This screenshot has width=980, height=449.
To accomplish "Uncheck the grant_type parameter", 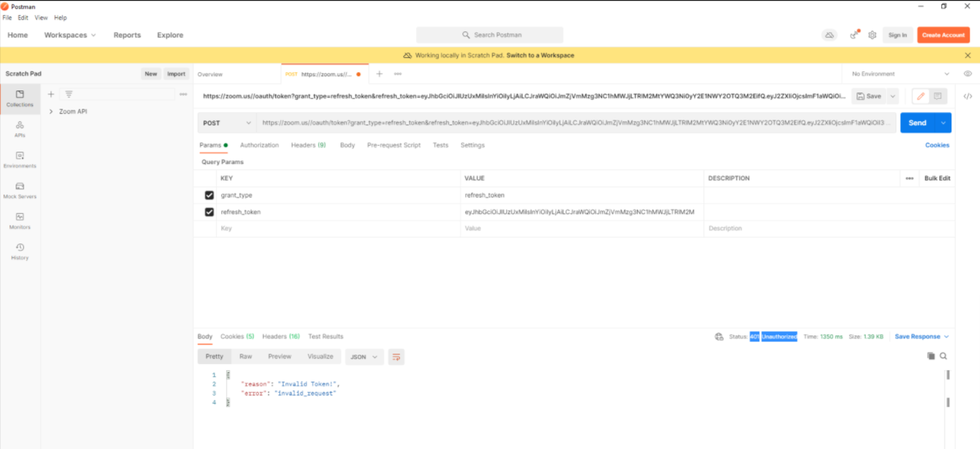I will tap(209, 195).
